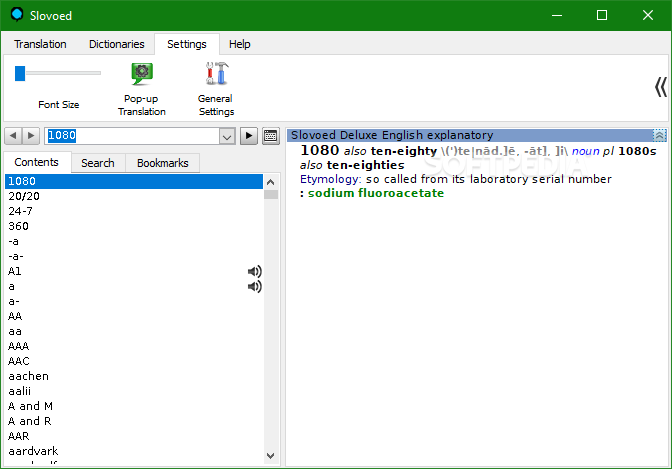Switch to Bookmarks tab
Image resolution: width=672 pixels, height=469 pixels.
[x=163, y=163]
